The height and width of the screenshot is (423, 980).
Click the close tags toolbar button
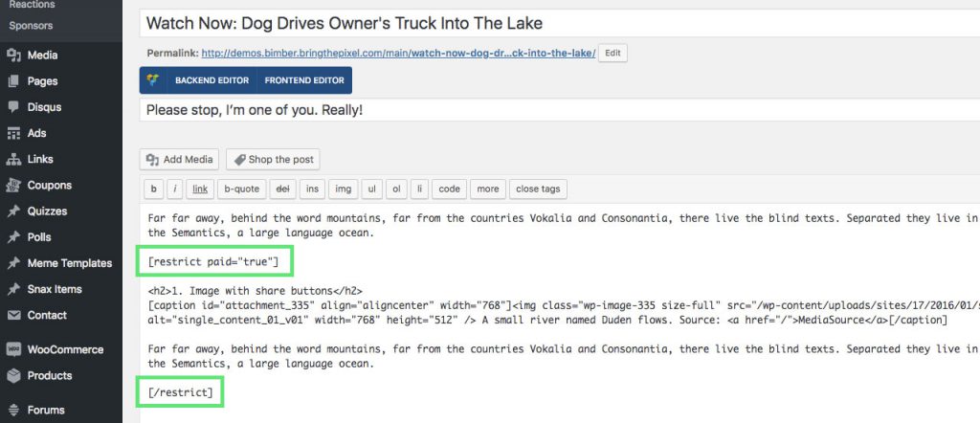[538, 189]
